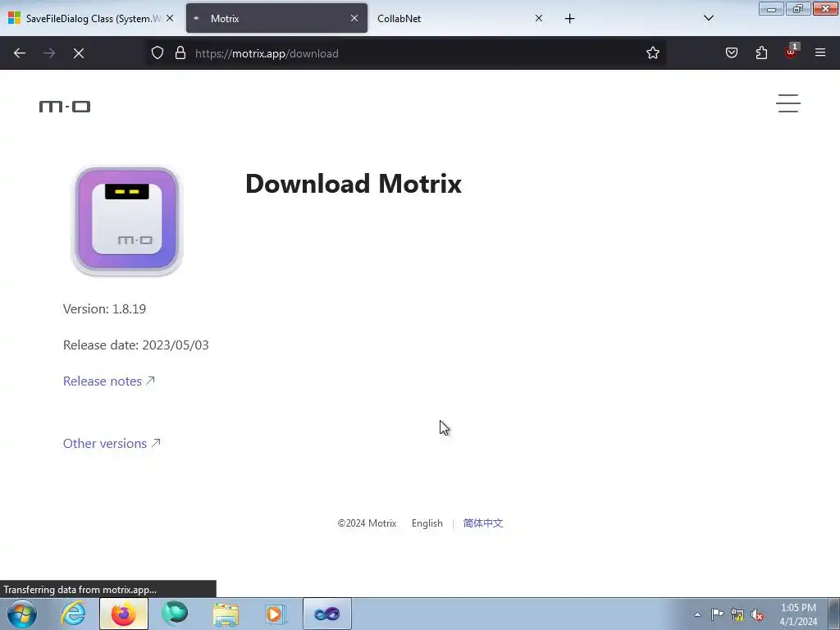Save page to Pocket
Image resolution: width=840 pixels, height=630 pixels.
(732, 53)
